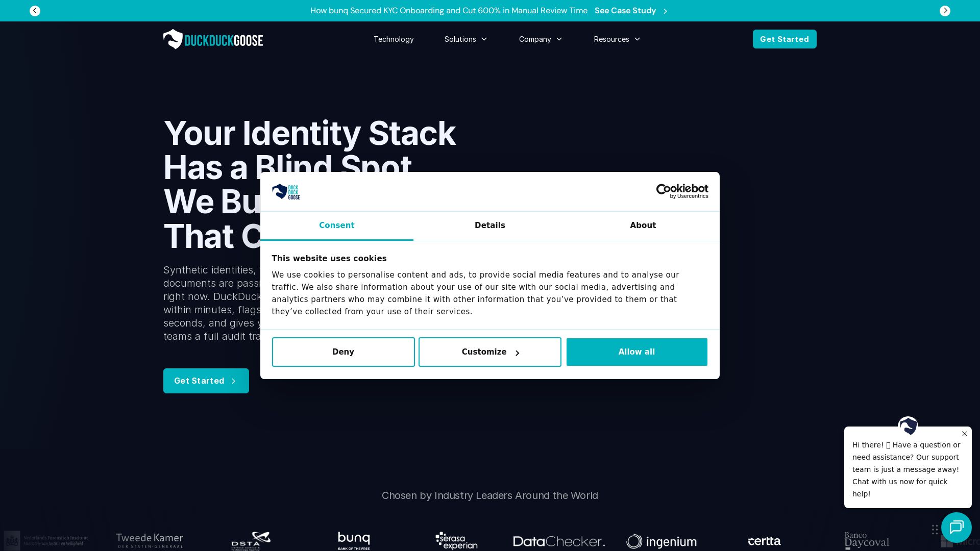Open the Technology nav item

[x=394, y=39]
